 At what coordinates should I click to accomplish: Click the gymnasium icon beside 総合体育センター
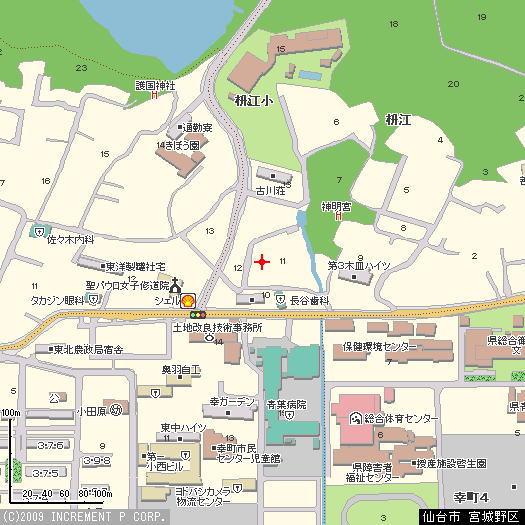pyautogui.click(x=355, y=418)
